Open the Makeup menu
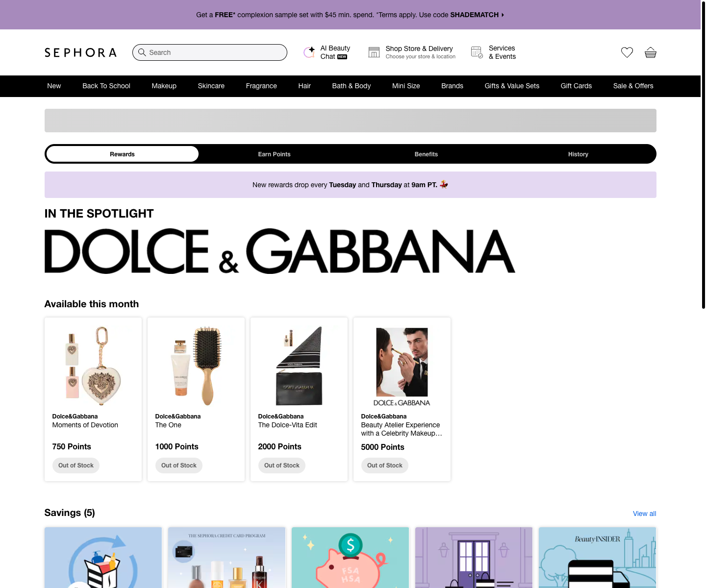Image resolution: width=706 pixels, height=588 pixels. tap(164, 86)
